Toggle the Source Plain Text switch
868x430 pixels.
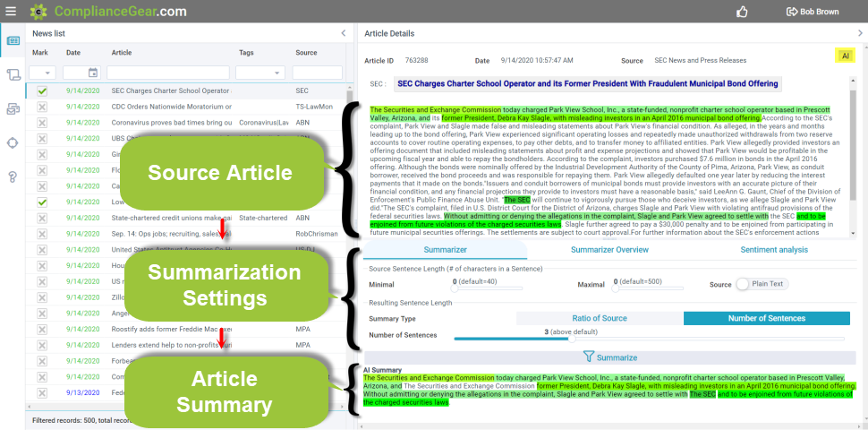pos(762,284)
